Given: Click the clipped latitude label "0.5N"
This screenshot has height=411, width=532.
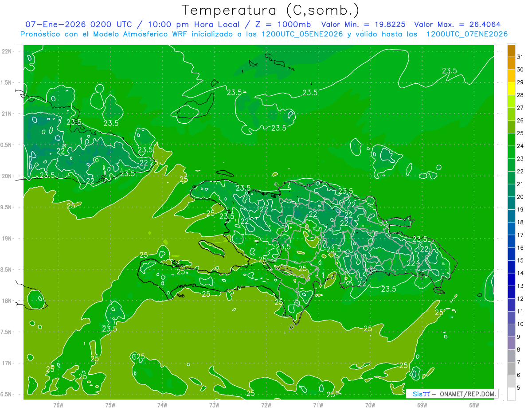Looking at the screenshot, I should click(7, 145).
